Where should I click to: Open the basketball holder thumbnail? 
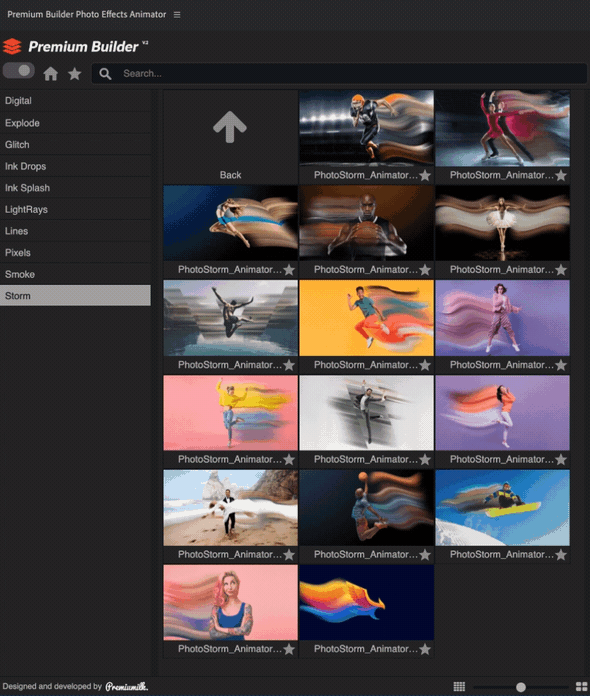[366, 223]
